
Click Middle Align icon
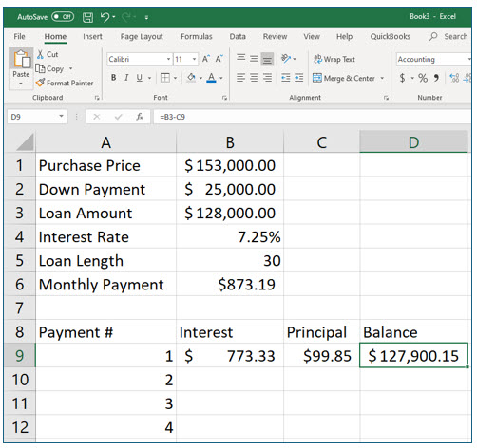(x=254, y=59)
